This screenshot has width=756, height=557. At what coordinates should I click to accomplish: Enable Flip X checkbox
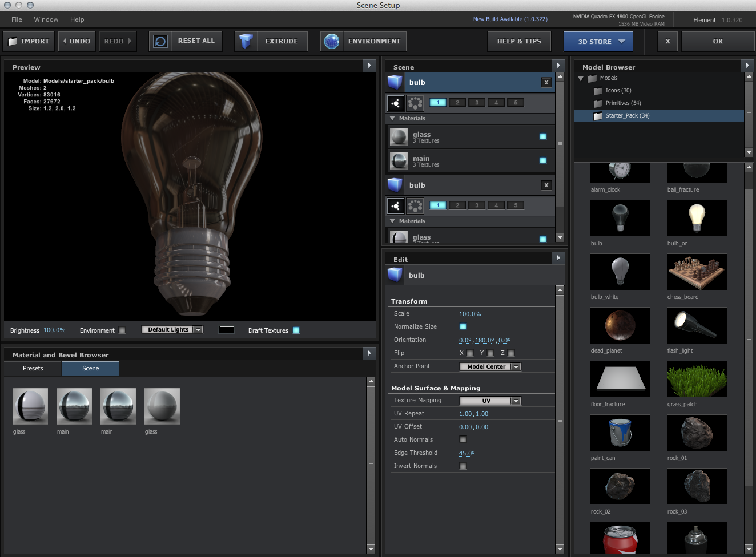coord(470,353)
